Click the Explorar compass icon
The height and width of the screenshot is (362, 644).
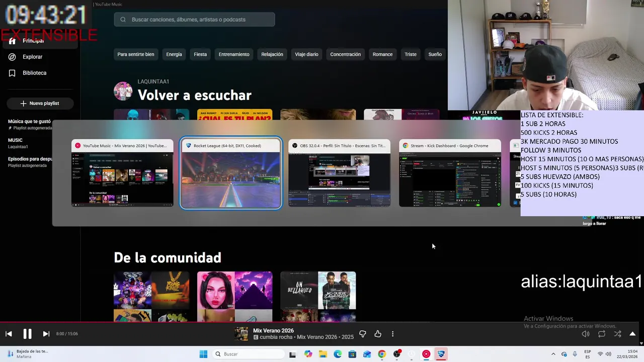(12, 57)
